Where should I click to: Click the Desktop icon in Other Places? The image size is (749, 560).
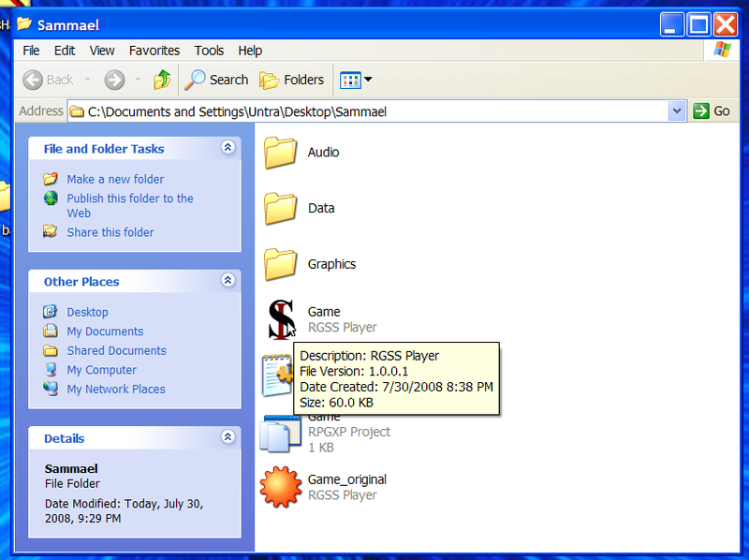tap(51, 312)
